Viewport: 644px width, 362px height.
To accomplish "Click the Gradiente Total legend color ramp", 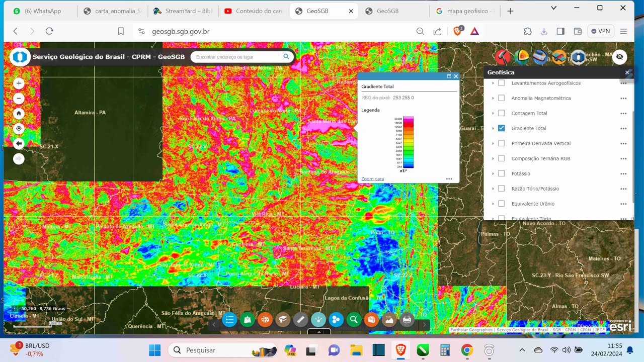I will [408, 142].
